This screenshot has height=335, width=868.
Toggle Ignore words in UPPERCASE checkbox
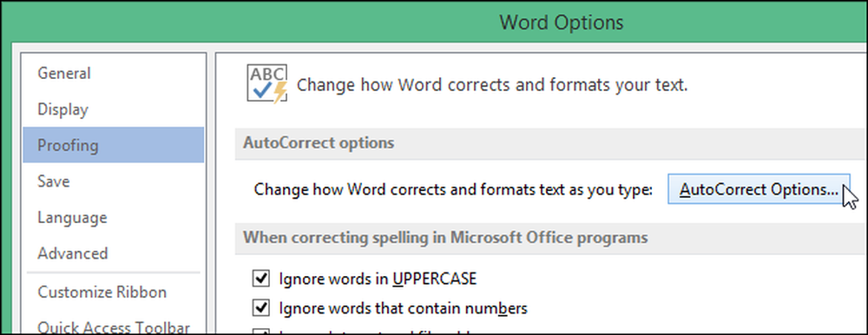[260, 279]
